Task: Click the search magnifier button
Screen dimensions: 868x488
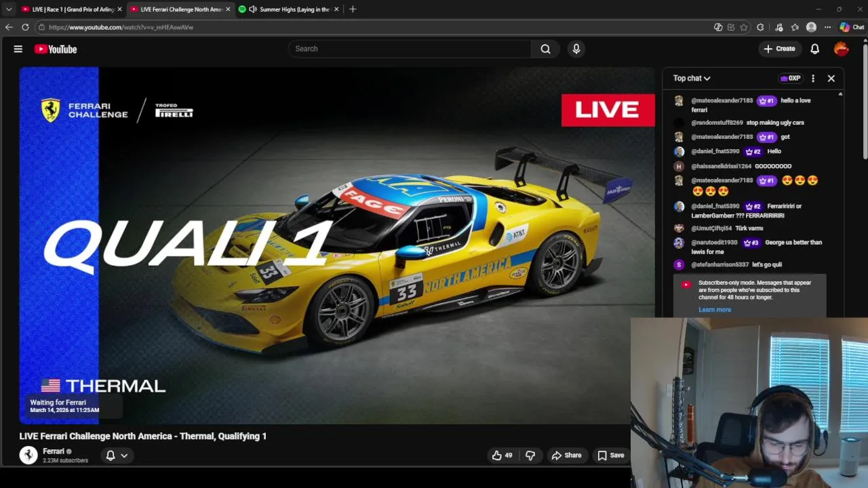Action: [545, 49]
